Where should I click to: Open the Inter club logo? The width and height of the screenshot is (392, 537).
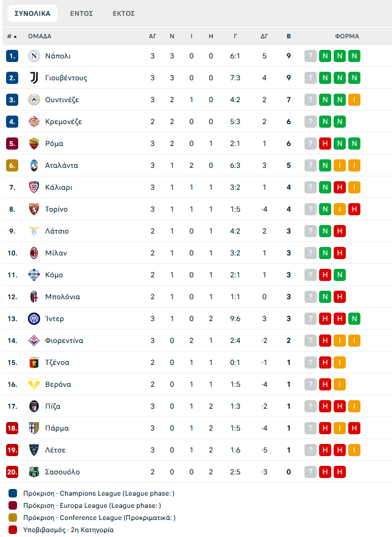coord(34,319)
